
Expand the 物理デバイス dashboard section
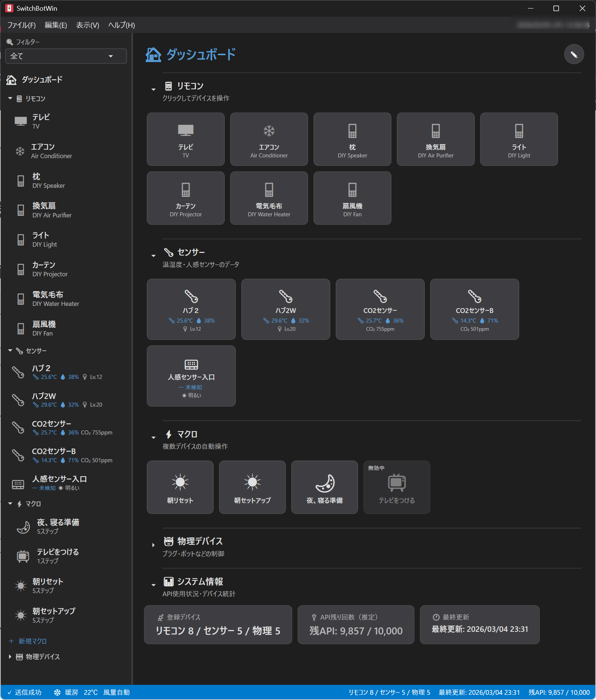[153, 545]
